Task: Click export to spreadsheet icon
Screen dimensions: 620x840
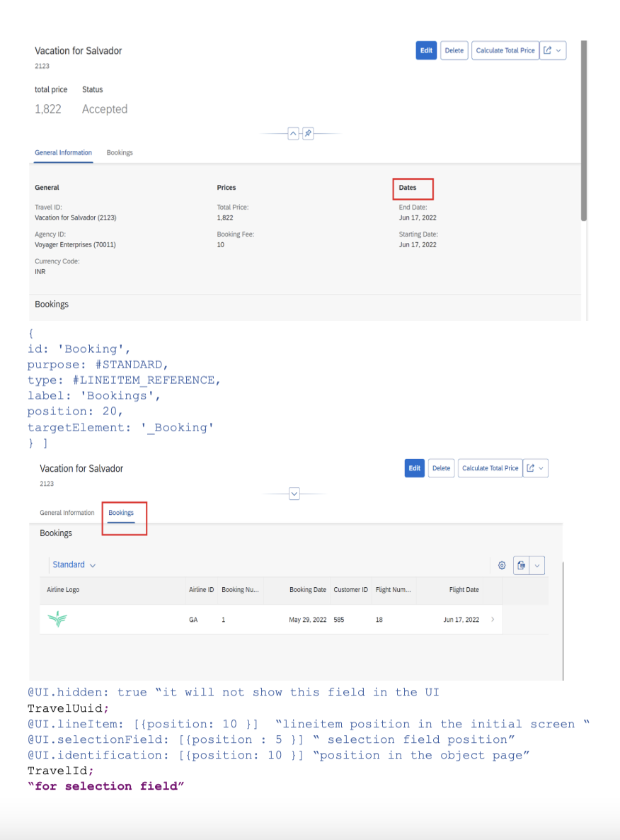Action: (522, 565)
